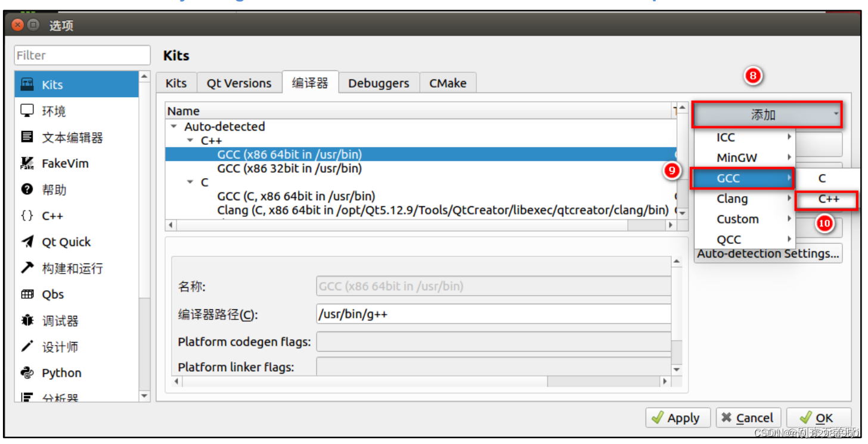Click the Apply button

click(x=678, y=417)
